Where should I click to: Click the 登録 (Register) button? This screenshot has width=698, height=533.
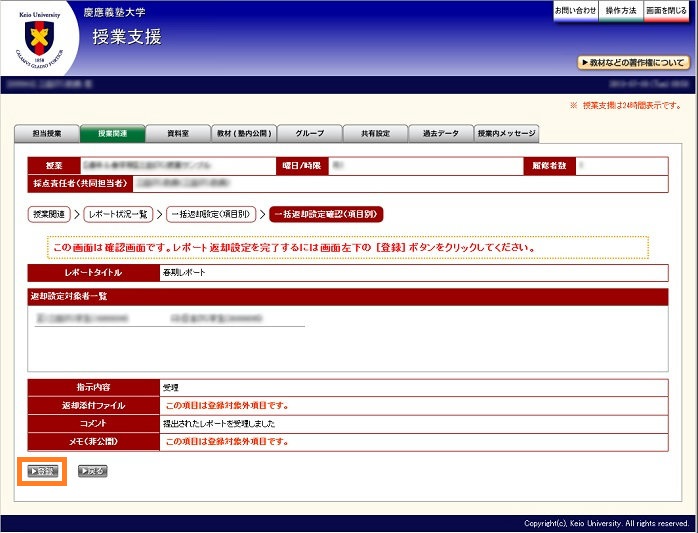(x=42, y=471)
